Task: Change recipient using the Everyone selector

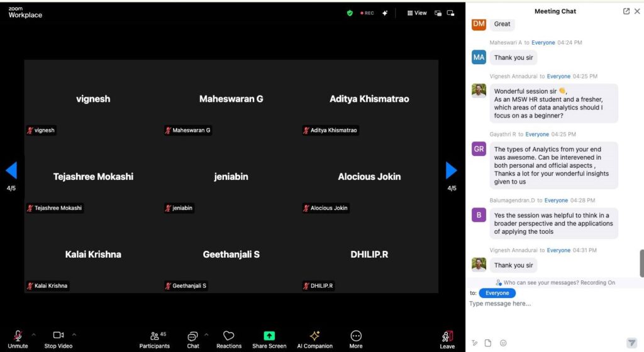Action: click(x=497, y=293)
